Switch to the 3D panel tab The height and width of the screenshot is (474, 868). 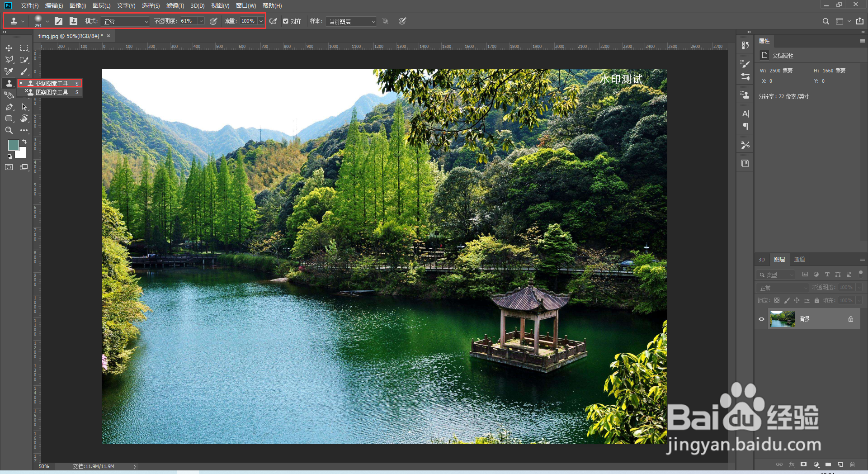762,259
